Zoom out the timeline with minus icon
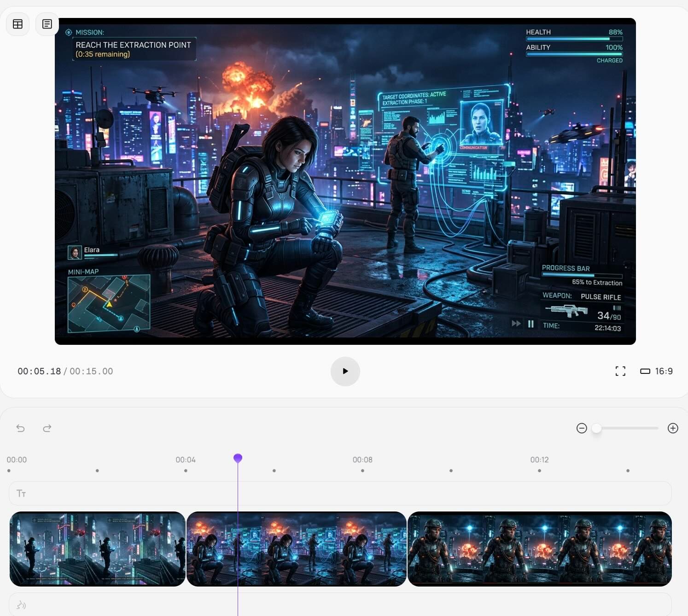The image size is (688, 616). [582, 428]
